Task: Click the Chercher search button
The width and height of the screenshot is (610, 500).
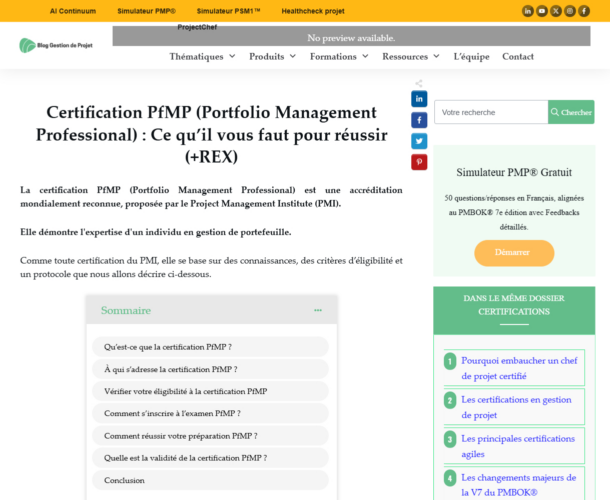Action: point(571,112)
